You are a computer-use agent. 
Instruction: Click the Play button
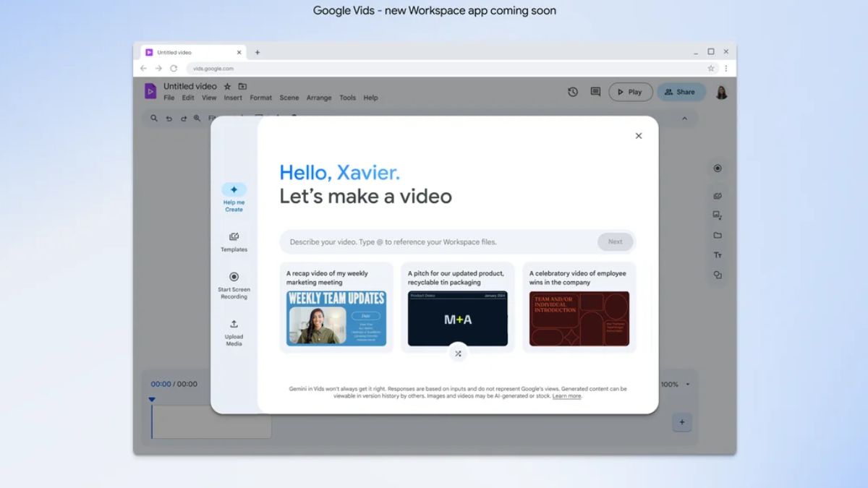[631, 92]
